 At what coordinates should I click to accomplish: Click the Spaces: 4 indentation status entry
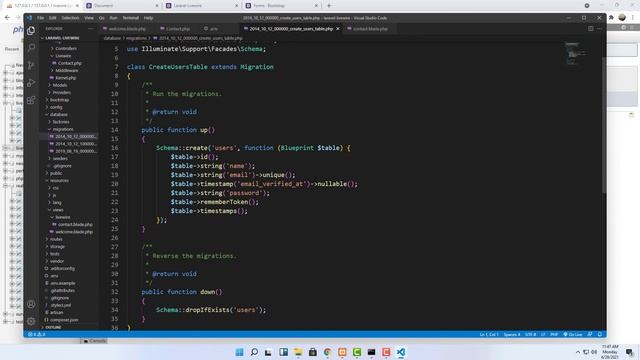tap(511, 334)
